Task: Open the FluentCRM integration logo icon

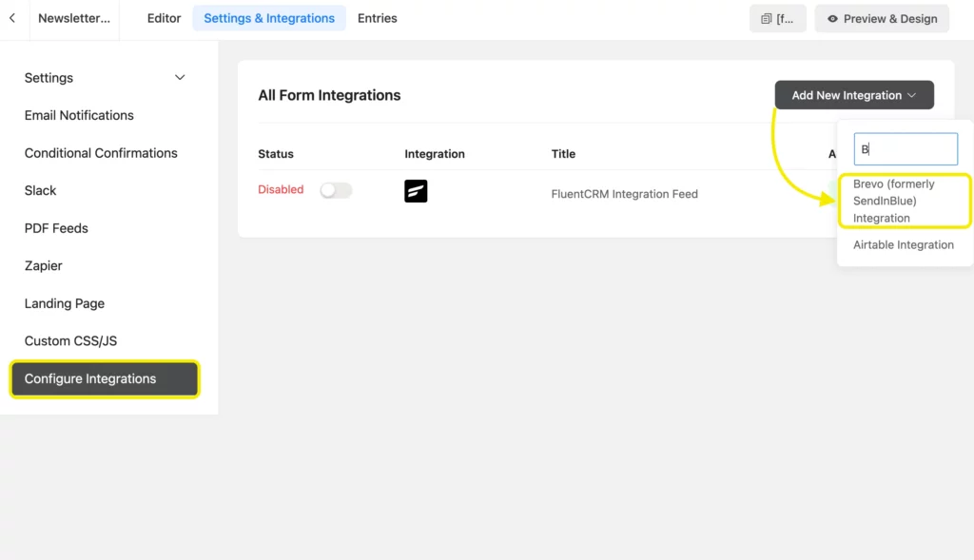Action: (416, 190)
